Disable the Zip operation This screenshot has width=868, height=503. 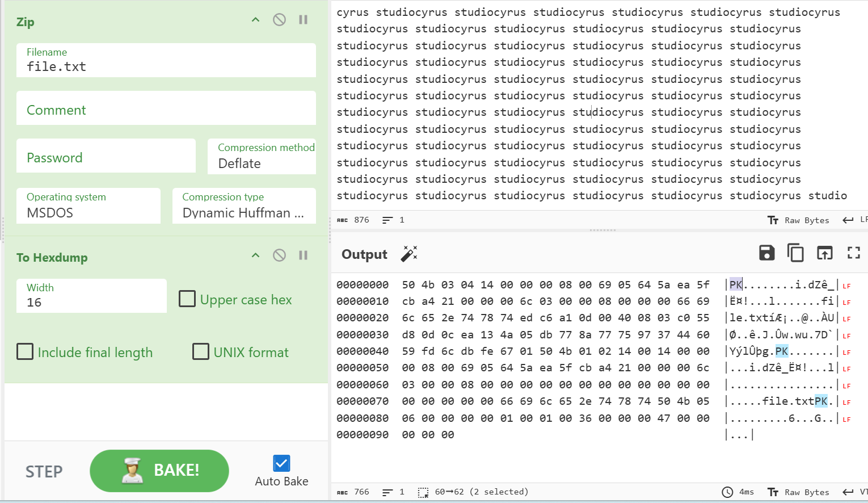[x=279, y=20]
